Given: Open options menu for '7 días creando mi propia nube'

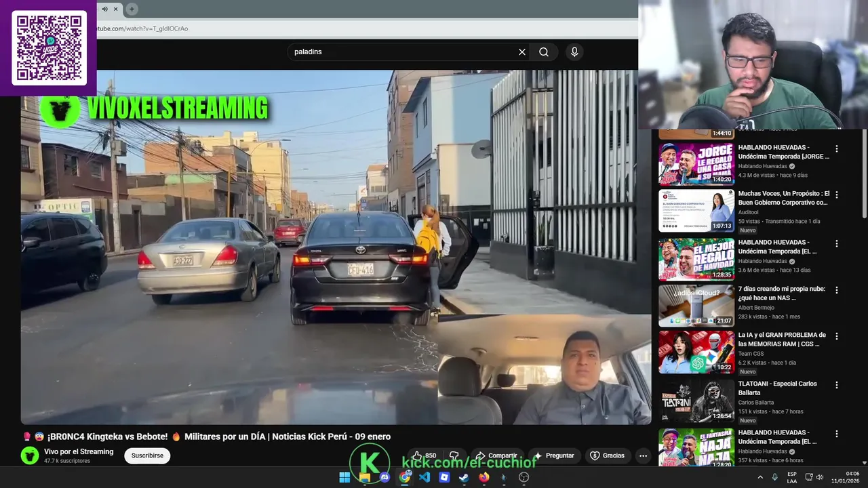Looking at the screenshot, I should (x=836, y=289).
